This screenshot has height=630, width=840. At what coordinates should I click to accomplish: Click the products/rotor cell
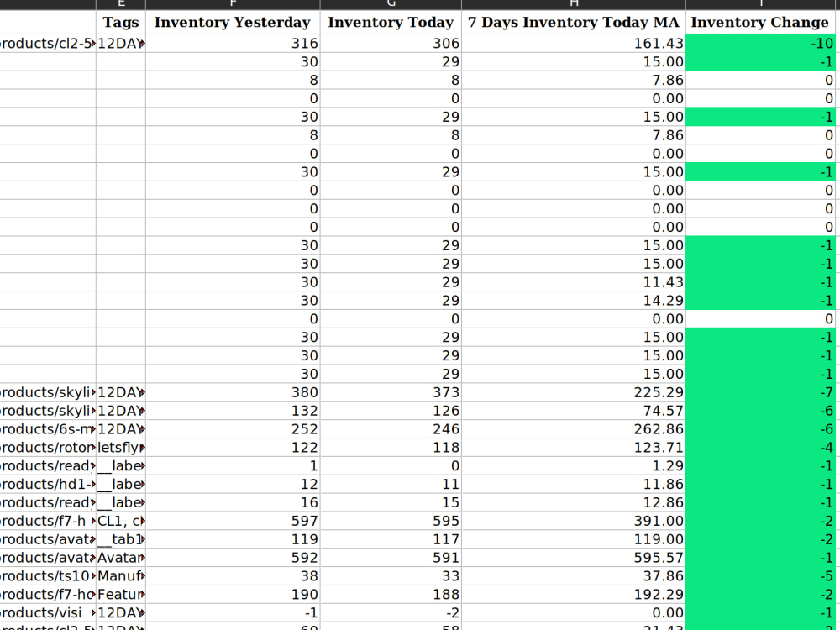[48, 448]
